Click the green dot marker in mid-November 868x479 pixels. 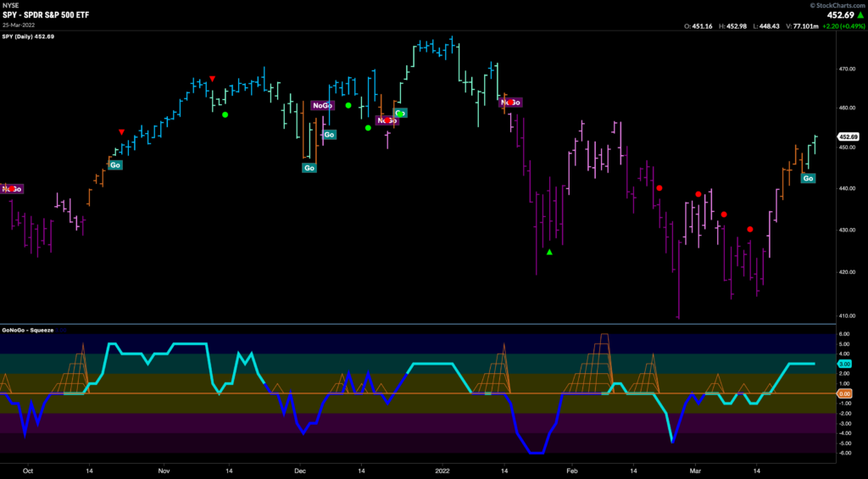pyautogui.click(x=225, y=114)
